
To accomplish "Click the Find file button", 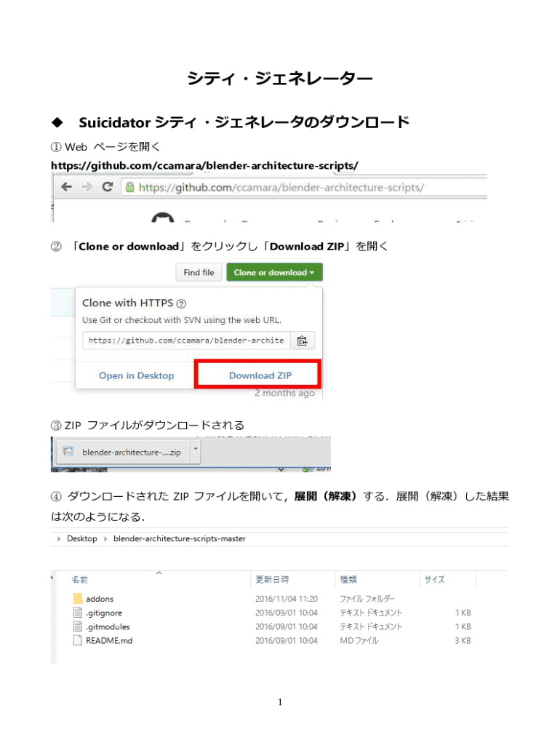I will coord(199,272).
